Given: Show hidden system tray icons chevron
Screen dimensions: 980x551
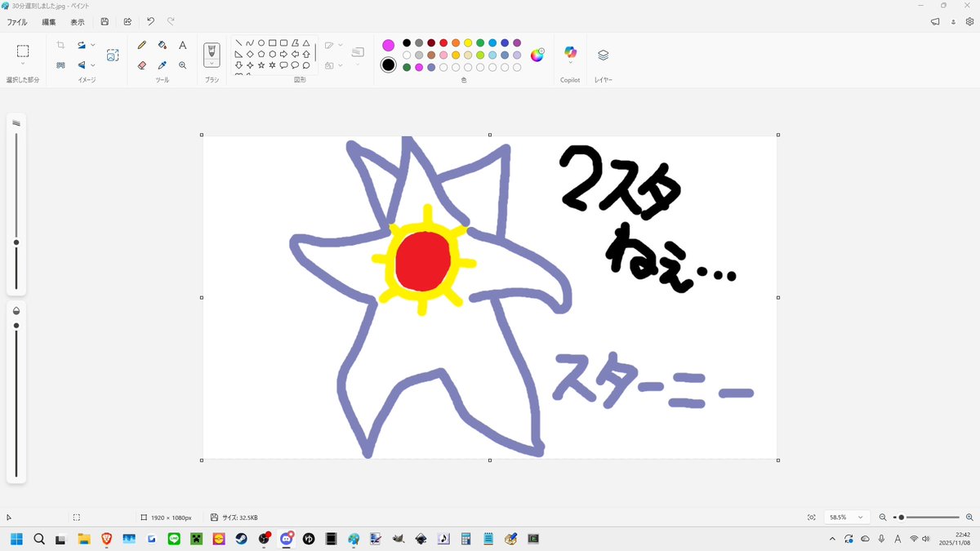Looking at the screenshot, I should (832, 539).
